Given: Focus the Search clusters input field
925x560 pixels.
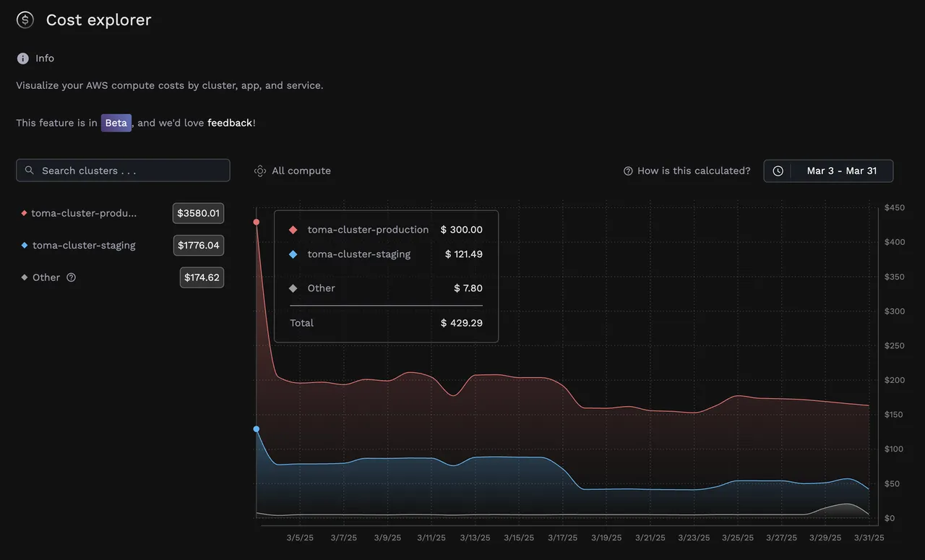Looking at the screenshot, I should (x=123, y=171).
